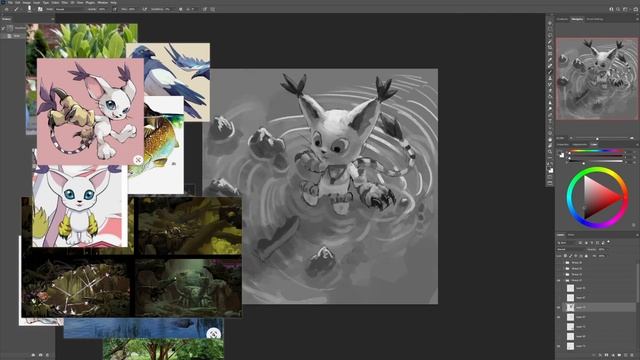Select the Eyedropper tool

(x=550, y=60)
